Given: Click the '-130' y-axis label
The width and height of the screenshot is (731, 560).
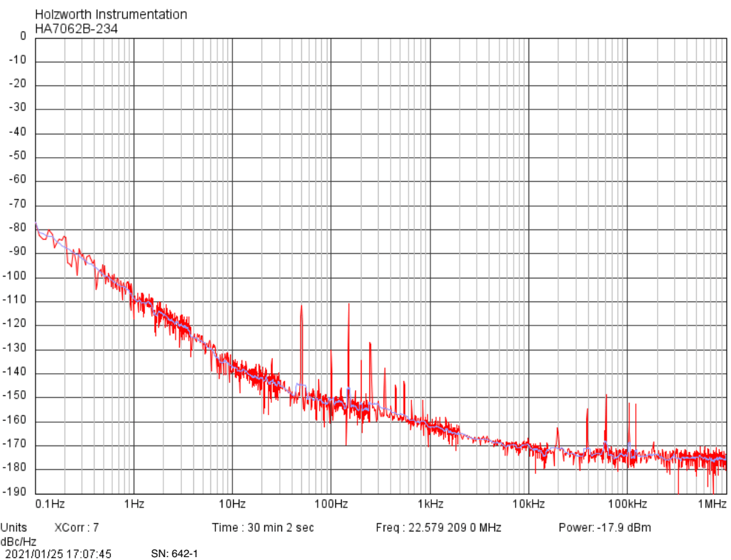Looking at the screenshot, I should [15, 348].
